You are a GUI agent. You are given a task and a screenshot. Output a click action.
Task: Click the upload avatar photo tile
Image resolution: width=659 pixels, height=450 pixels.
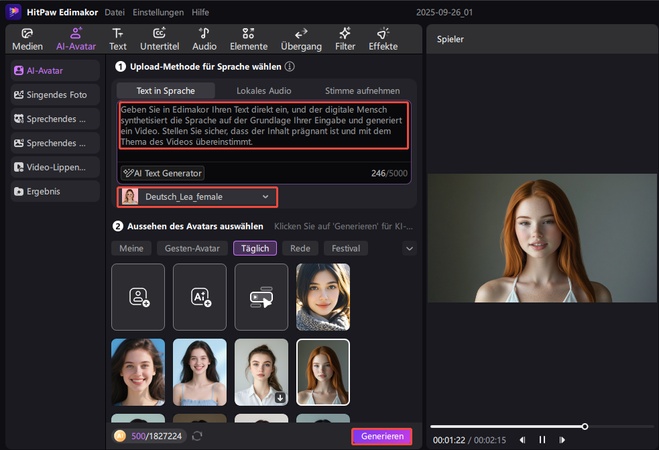(x=138, y=297)
